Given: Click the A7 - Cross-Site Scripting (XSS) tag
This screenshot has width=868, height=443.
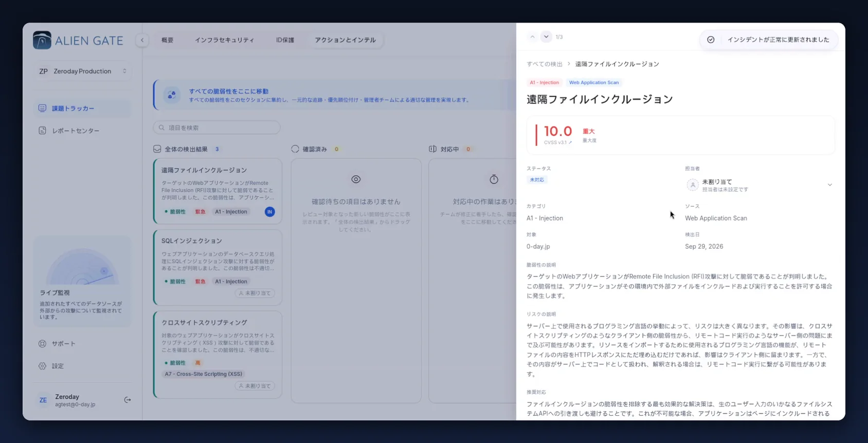Looking at the screenshot, I should [204, 374].
